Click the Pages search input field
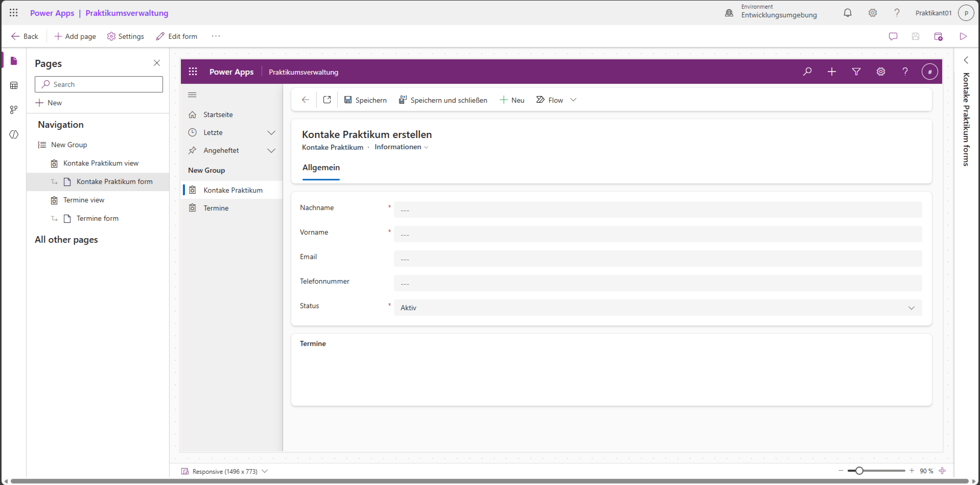The width and height of the screenshot is (980, 485). [x=99, y=84]
